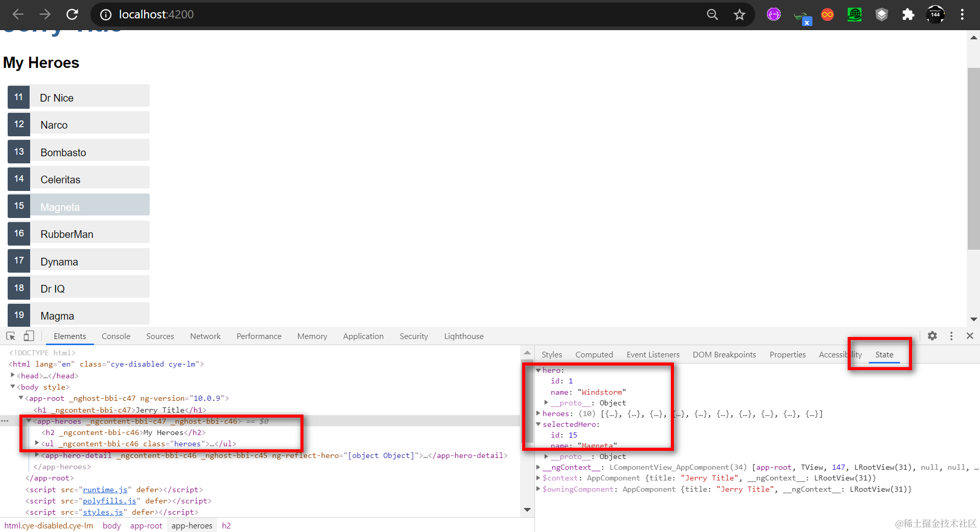The height and width of the screenshot is (532, 980).
Task: Open the Sources tab
Action: tap(160, 336)
